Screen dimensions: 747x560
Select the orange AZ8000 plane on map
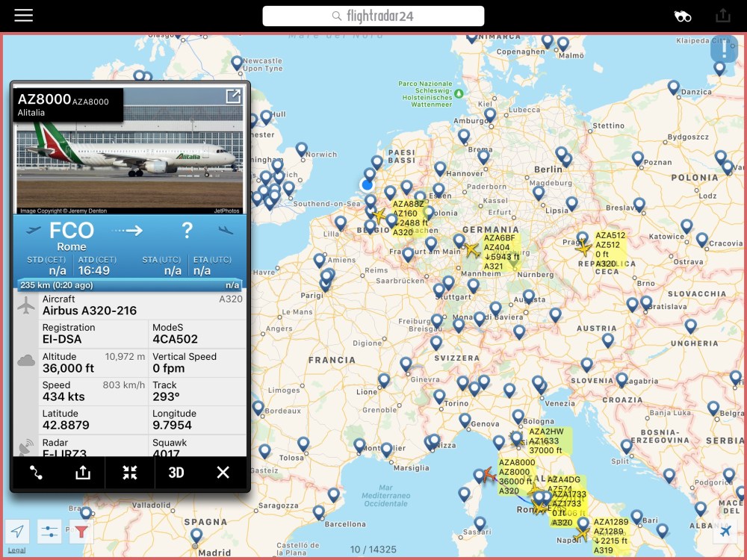click(488, 474)
